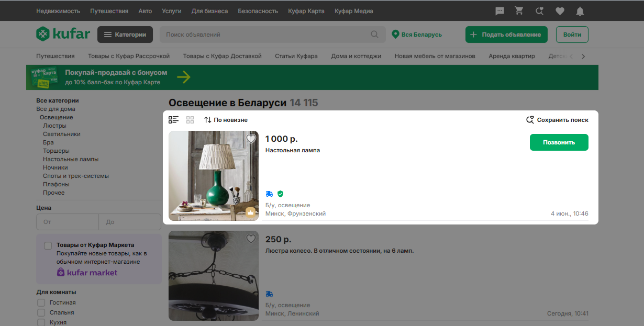This screenshot has width=644, height=326.
Task: Select Светильники subcategory
Action: 62,134
